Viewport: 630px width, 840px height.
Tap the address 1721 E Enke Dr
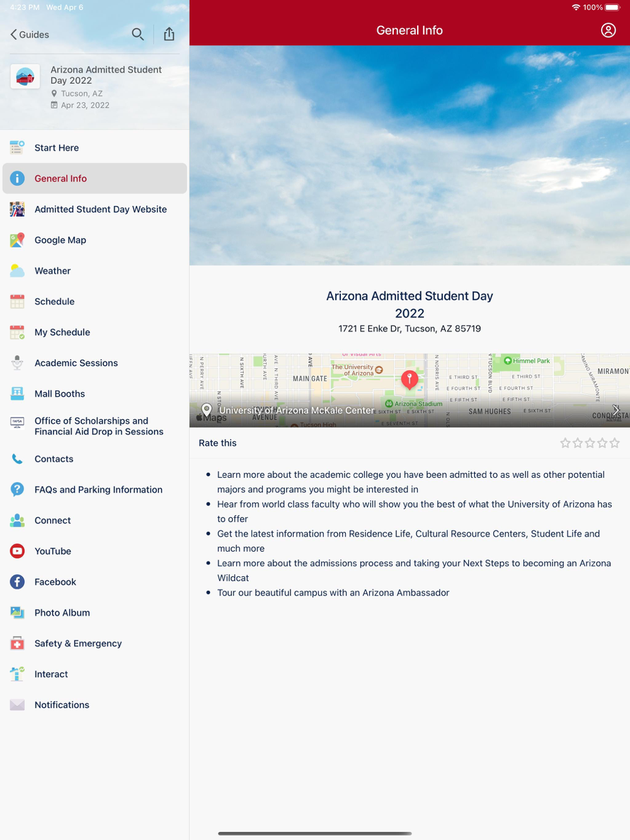pyautogui.click(x=409, y=329)
